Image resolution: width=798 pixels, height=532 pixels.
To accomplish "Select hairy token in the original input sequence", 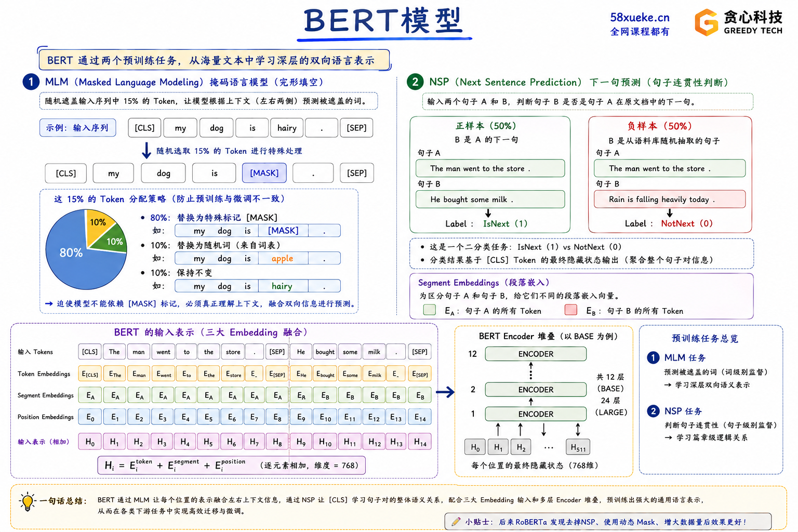I will click(x=287, y=128).
